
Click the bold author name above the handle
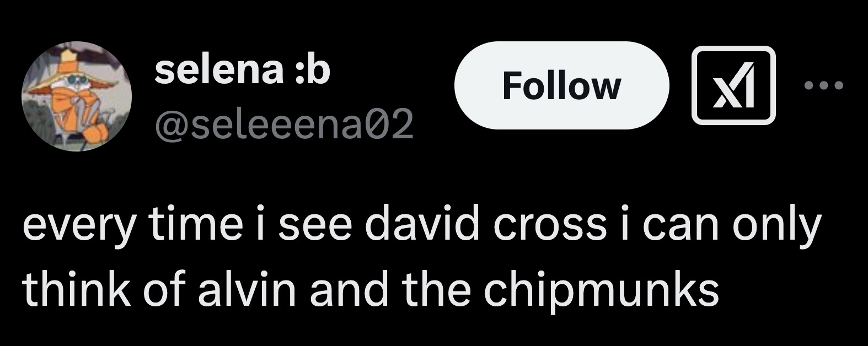[242, 71]
